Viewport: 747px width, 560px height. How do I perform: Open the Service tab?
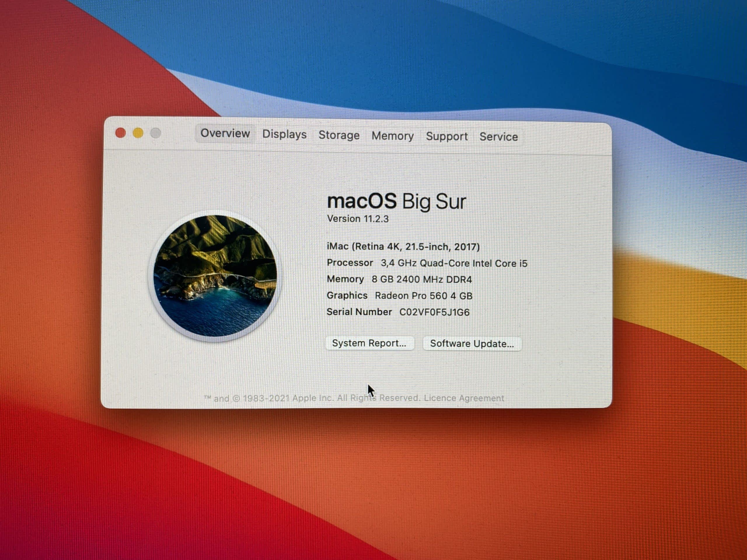pyautogui.click(x=498, y=137)
